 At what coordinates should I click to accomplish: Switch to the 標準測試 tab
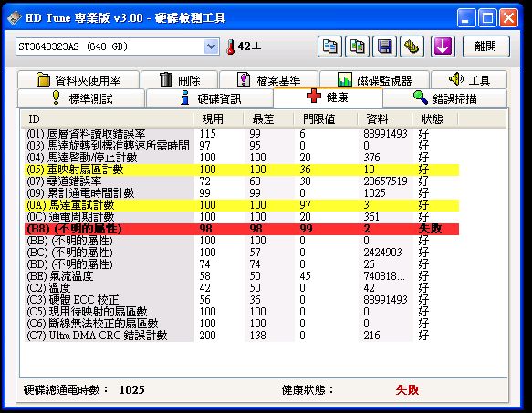tap(81, 98)
